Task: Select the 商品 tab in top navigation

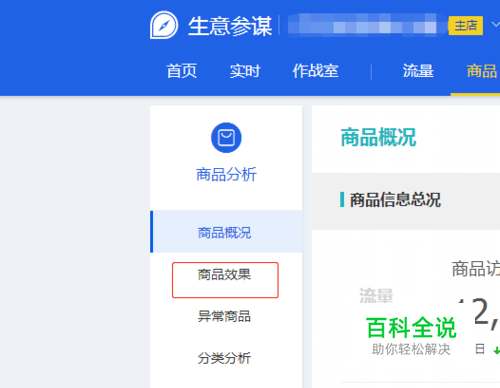Action: [482, 71]
